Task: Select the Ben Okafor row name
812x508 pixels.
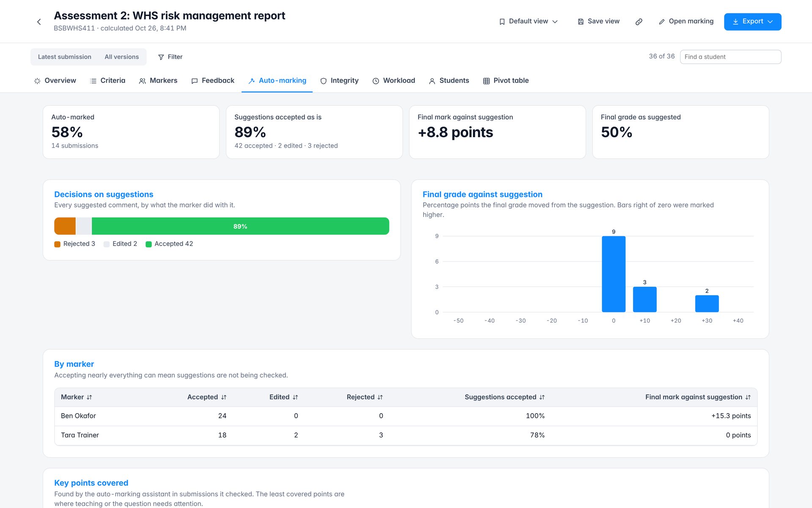Action: (78, 416)
